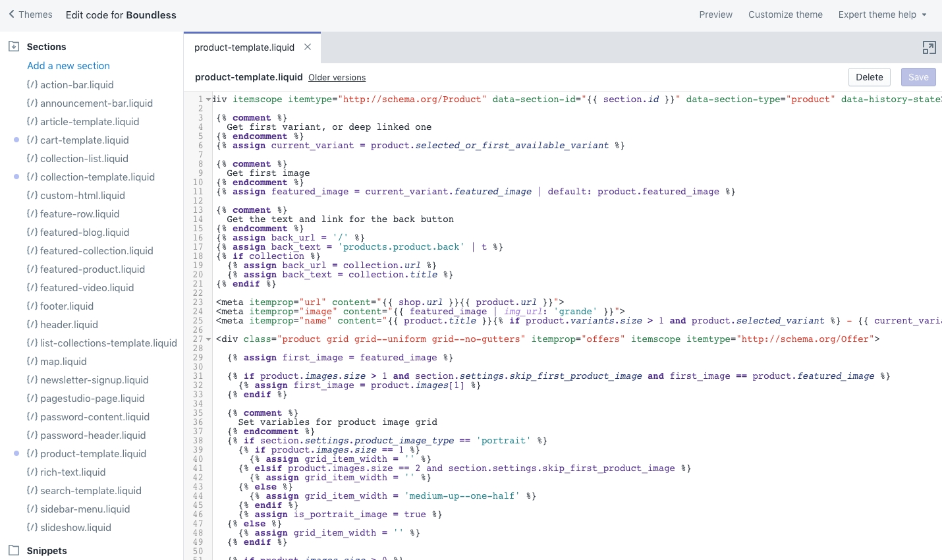Click the liquid file icon beside map.liquid
This screenshot has height=560, width=942.
[x=32, y=362]
